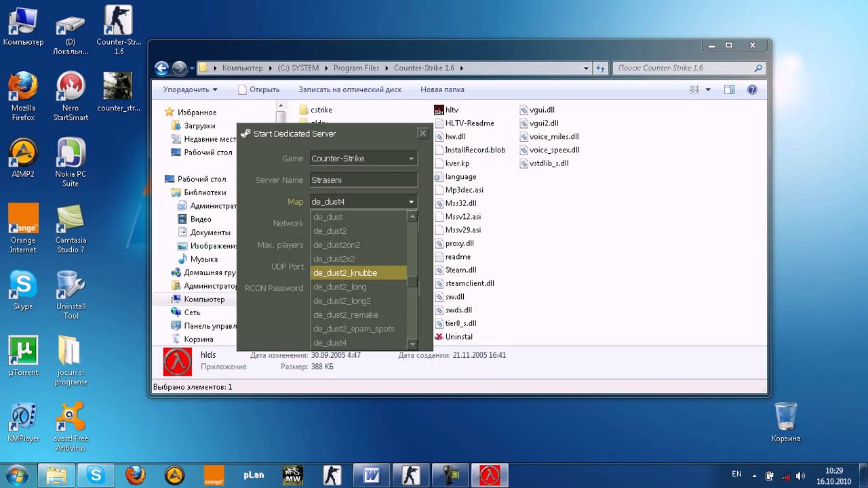Select de_dust2_spam_spots map entry
Image resolution: width=868 pixels, height=488 pixels.
pos(358,329)
